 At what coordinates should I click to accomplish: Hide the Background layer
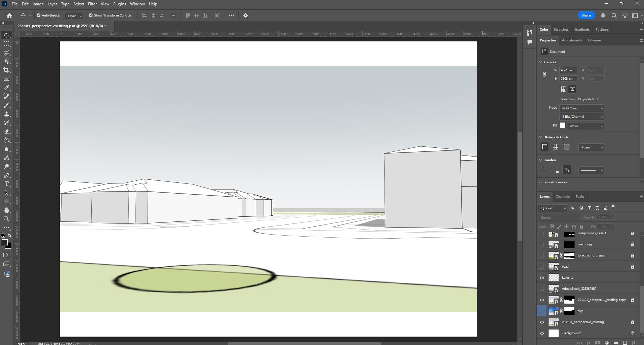click(x=542, y=333)
